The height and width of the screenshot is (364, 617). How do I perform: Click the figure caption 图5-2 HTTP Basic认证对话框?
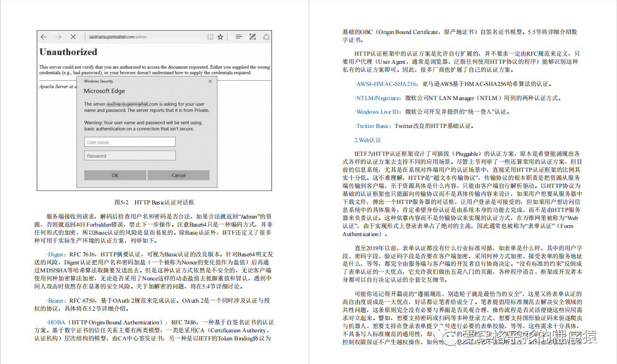154,202
